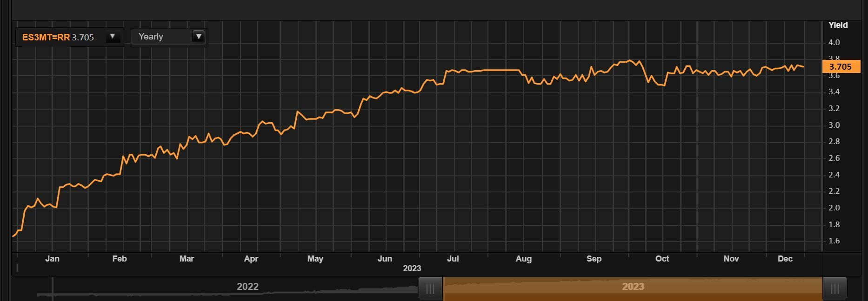Screen dimensions: 868x301
Task: Click the 1.6 yield axis value
Action: tap(834, 241)
